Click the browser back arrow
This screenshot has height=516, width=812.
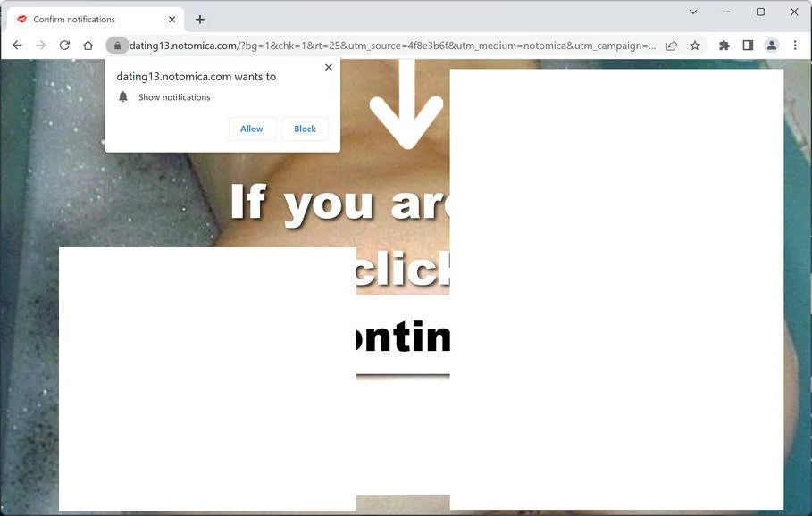click(17, 46)
